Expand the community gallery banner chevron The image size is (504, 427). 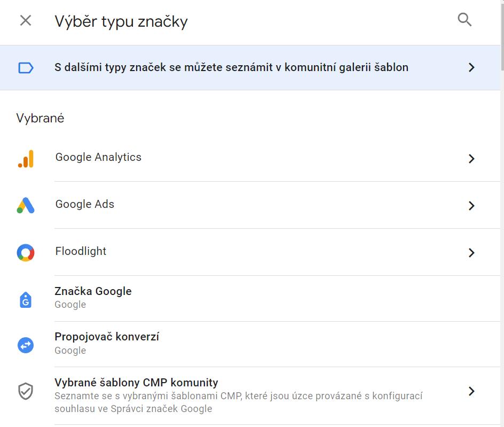tap(471, 67)
